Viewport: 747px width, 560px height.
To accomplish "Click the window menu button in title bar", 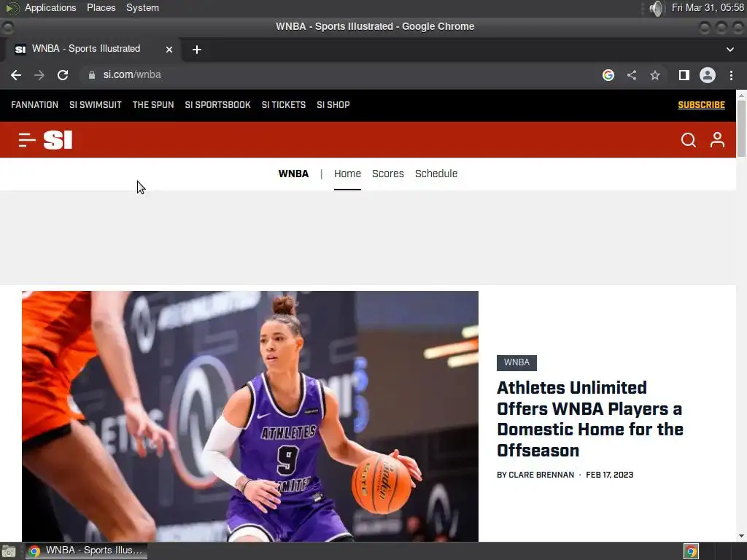I will tap(7, 27).
